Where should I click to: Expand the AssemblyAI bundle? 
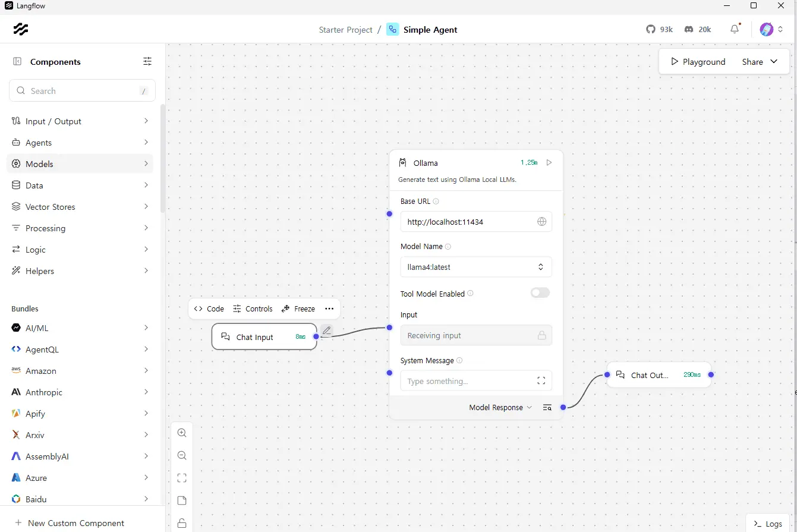tap(80, 457)
